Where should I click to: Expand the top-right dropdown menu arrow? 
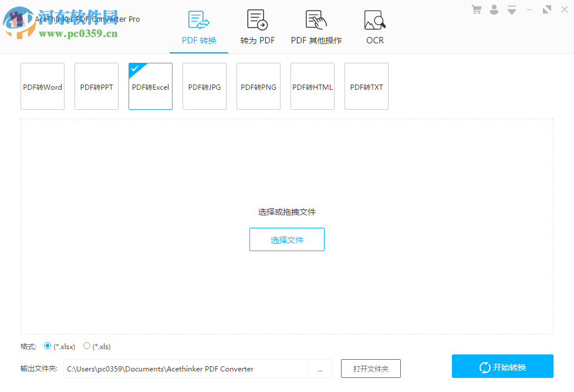(x=511, y=9)
